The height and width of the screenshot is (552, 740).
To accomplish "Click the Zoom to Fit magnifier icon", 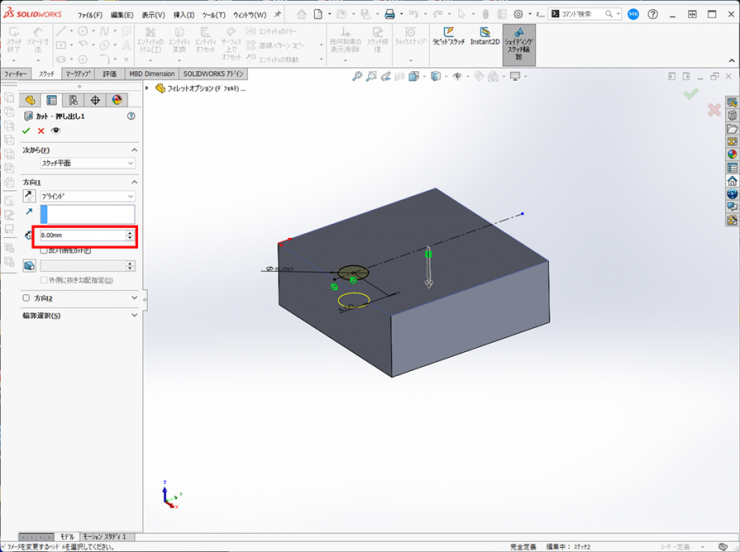I will (x=358, y=76).
